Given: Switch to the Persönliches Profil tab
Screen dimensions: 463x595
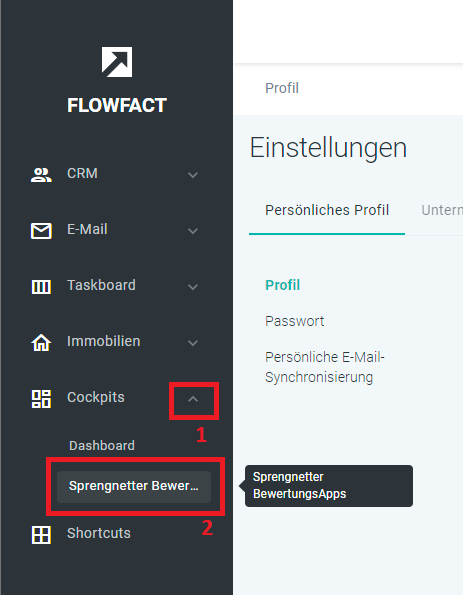Looking at the screenshot, I should tap(327, 210).
